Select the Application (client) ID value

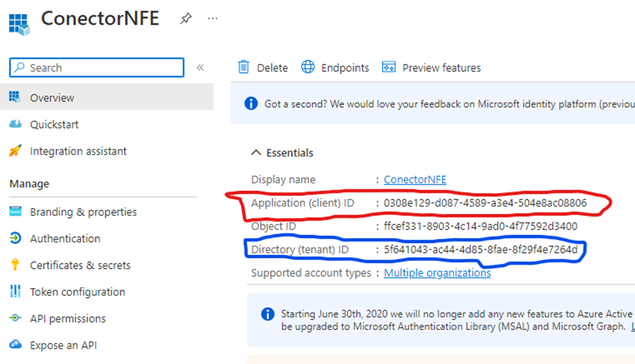click(485, 203)
